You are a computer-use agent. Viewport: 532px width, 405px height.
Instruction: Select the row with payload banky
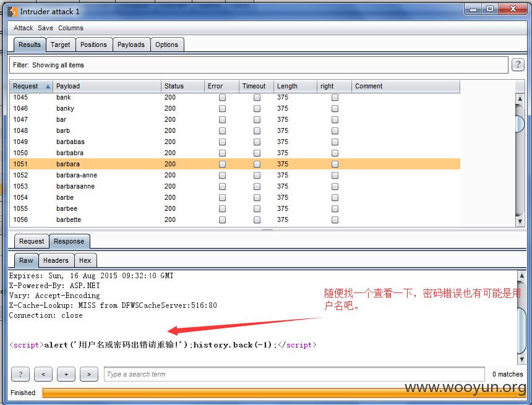coord(235,109)
